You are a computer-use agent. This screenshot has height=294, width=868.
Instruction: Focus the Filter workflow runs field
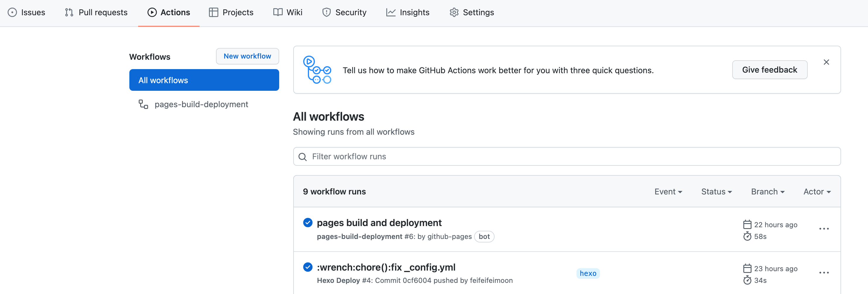(573, 156)
